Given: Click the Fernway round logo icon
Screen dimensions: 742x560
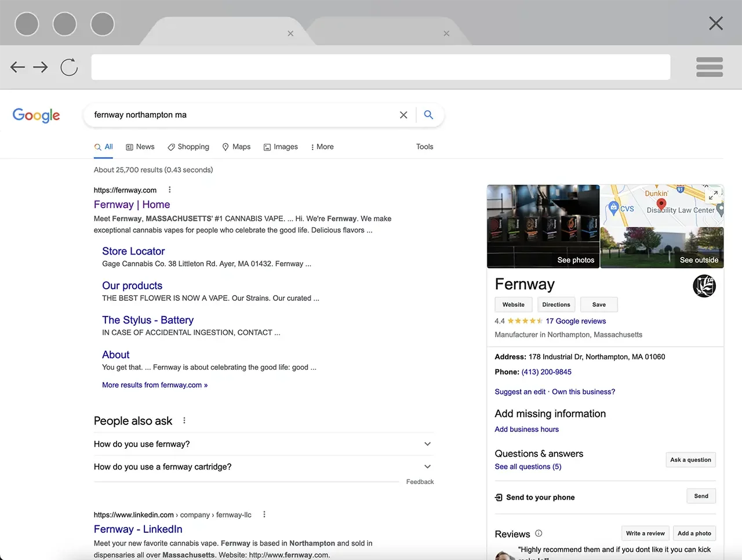Looking at the screenshot, I should (x=704, y=286).
